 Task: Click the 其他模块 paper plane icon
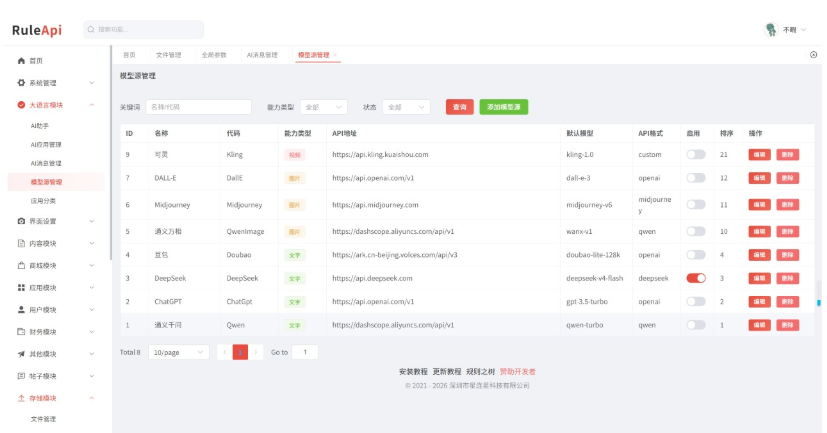[x=21, y=354]
